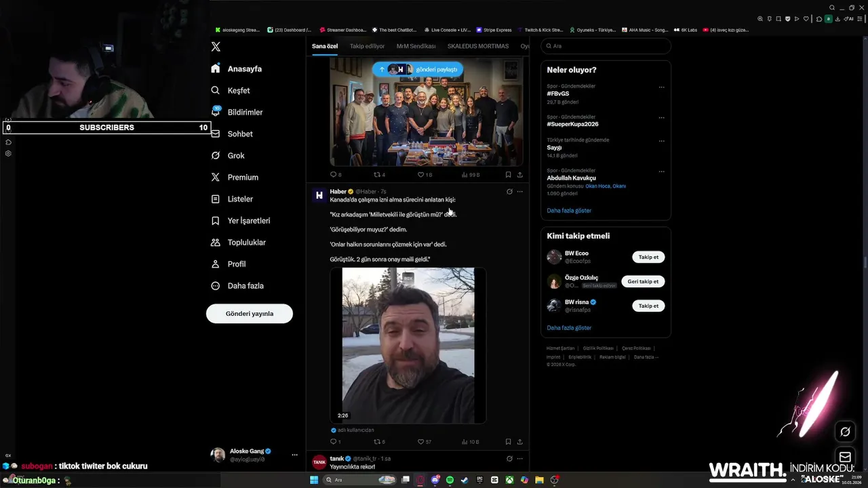
Task: Open Steam from the taskbar
Action: (x=465, y=480)
